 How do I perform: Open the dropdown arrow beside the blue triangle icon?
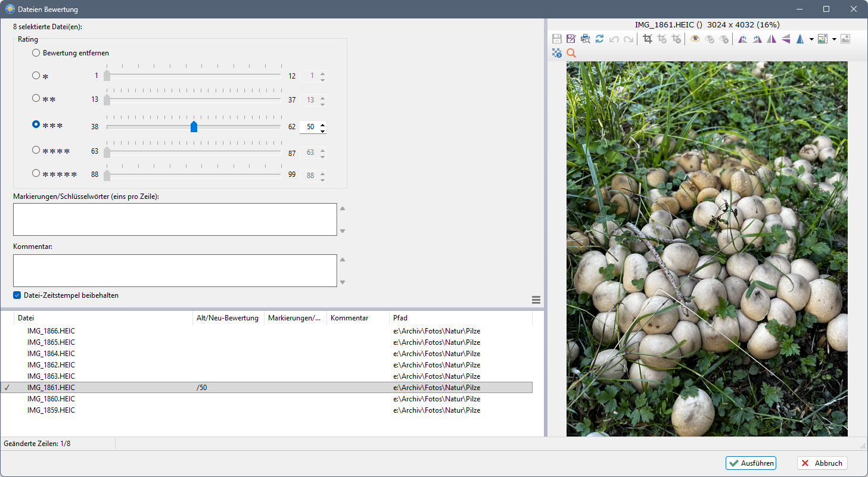811,40
